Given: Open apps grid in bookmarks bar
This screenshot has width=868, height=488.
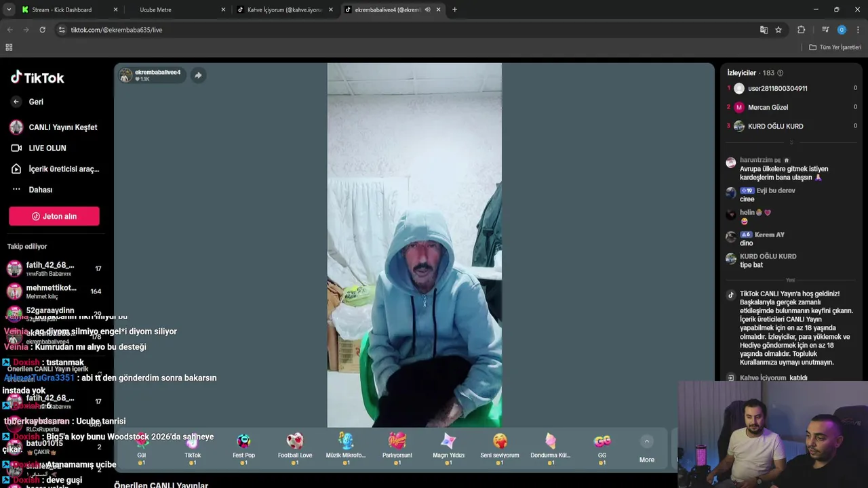Looking at the screenshot, I should 9,47.
